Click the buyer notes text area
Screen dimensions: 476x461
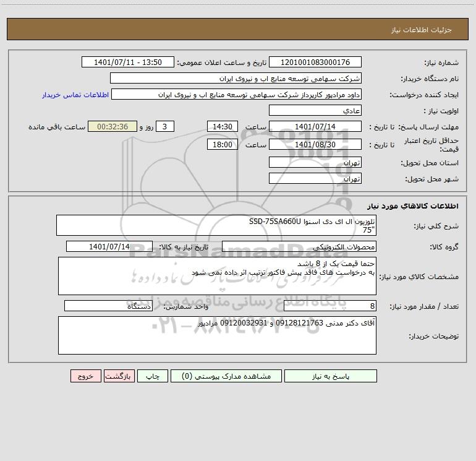point(217,335)
